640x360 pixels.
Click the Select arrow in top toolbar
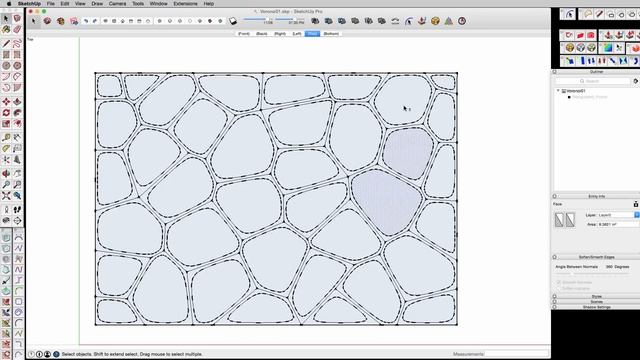click(x=34, y=21)
